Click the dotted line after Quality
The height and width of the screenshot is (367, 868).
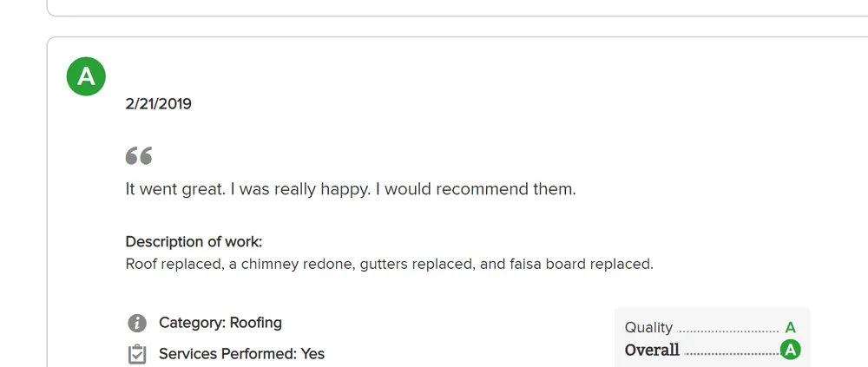728,331
